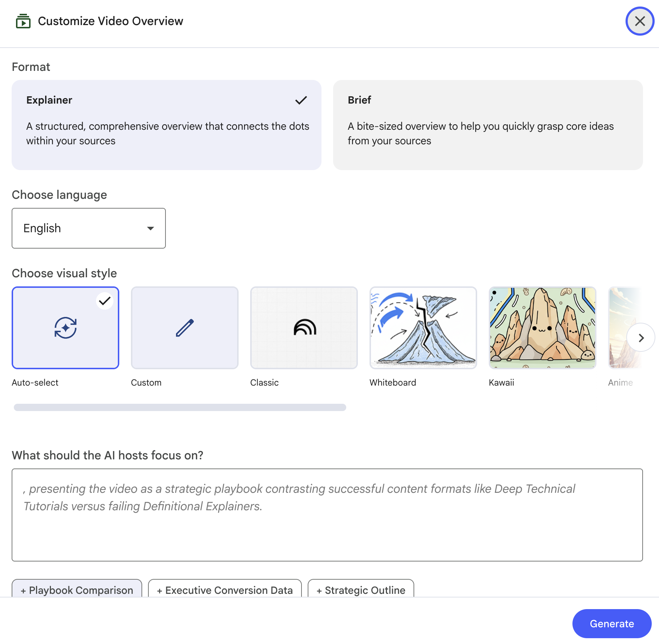659x644 pixels.
Task: Click the Video Overview header icon
Action: pyautogui.click(x=23, y=21)
